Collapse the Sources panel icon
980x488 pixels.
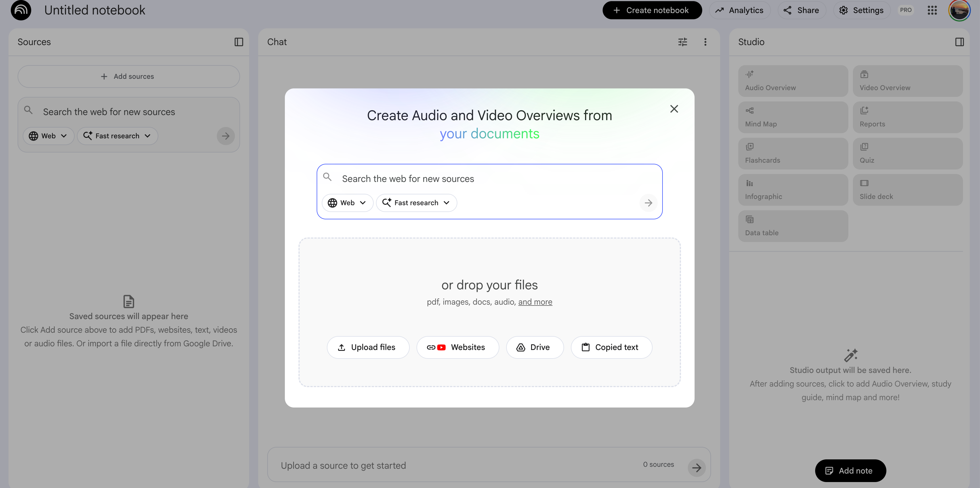coord(239,42)
